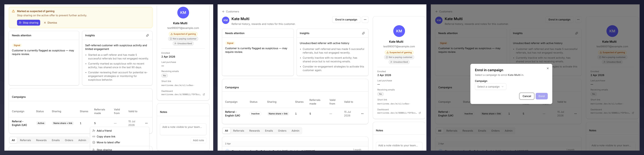Open Emails tab in middle screenshot

(x=269, y=131)
